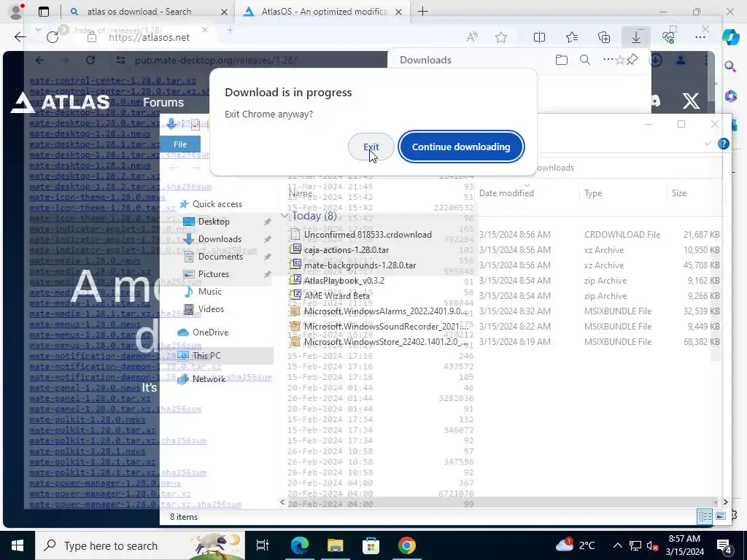Viewport: 747px width, 560px height.
Task: Close the 'atlas os download - Search' tab
Action: [x=224, y=12]
